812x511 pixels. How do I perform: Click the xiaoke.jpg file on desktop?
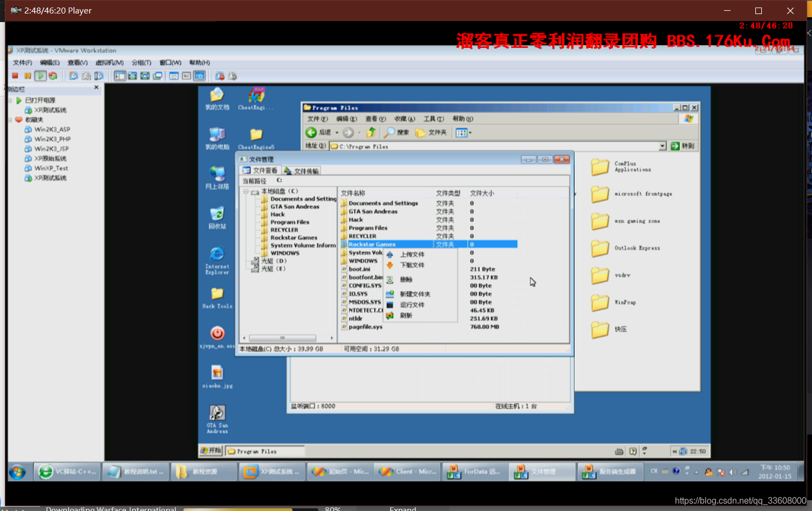coord(217,377)
